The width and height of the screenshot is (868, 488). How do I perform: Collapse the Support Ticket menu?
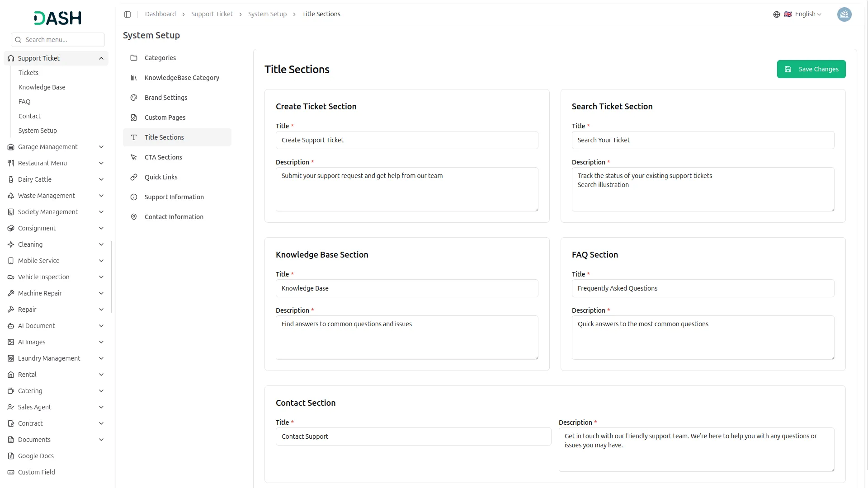tap(101, 58)
